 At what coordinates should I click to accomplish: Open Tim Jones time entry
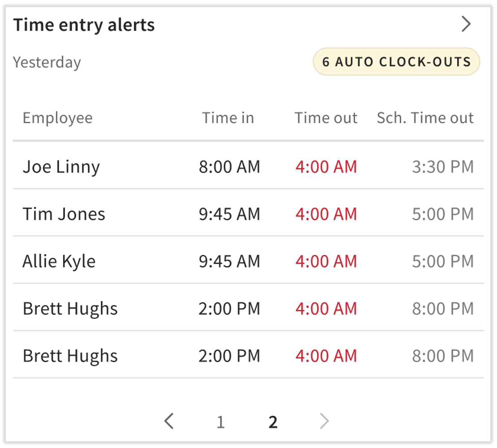tap(64, 214)
